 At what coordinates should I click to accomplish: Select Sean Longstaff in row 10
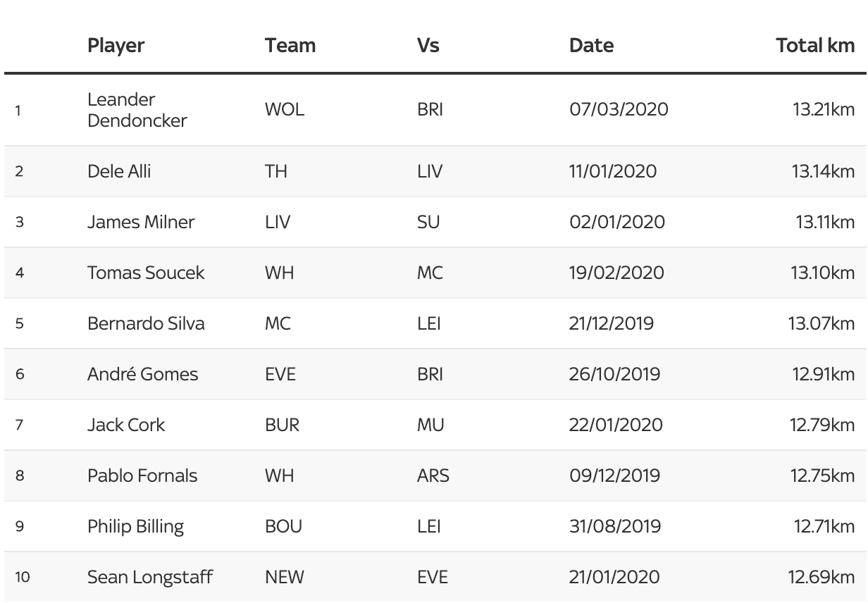pos(150,577)
